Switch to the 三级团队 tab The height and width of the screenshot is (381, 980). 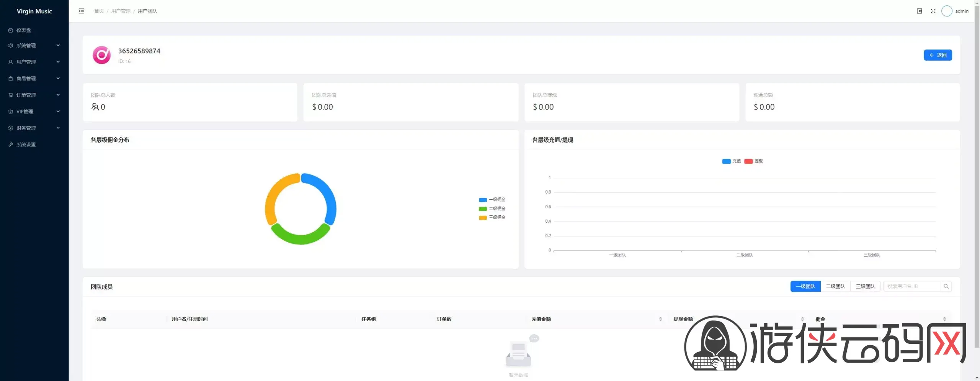point(865,286)
